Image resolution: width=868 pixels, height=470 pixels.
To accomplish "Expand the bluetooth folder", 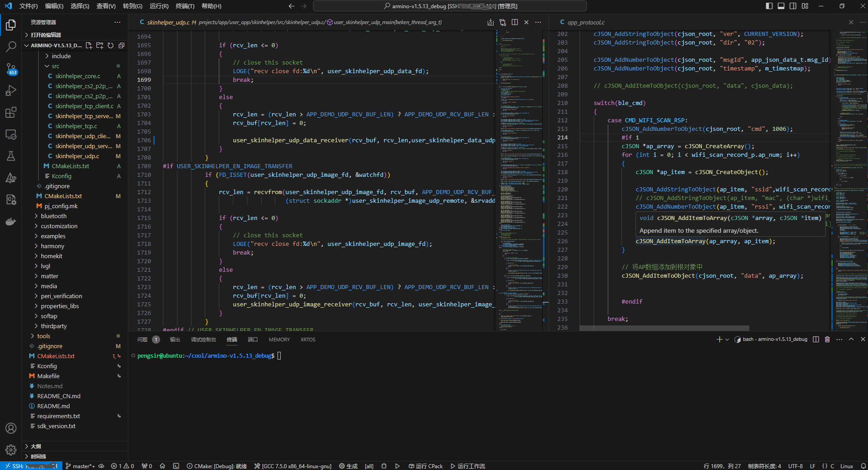I will coord(54,216).
